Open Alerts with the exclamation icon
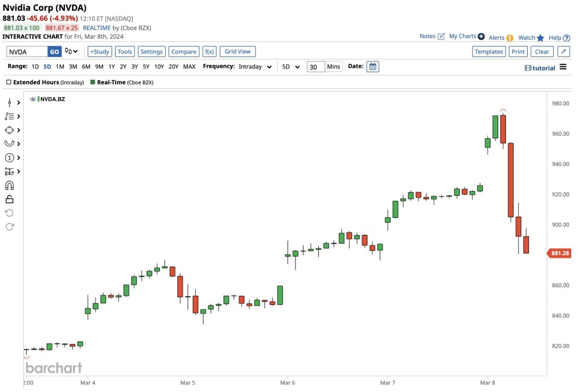Image resolution: width=583 pixels, height=392 pixels. (x=510, y=38)
